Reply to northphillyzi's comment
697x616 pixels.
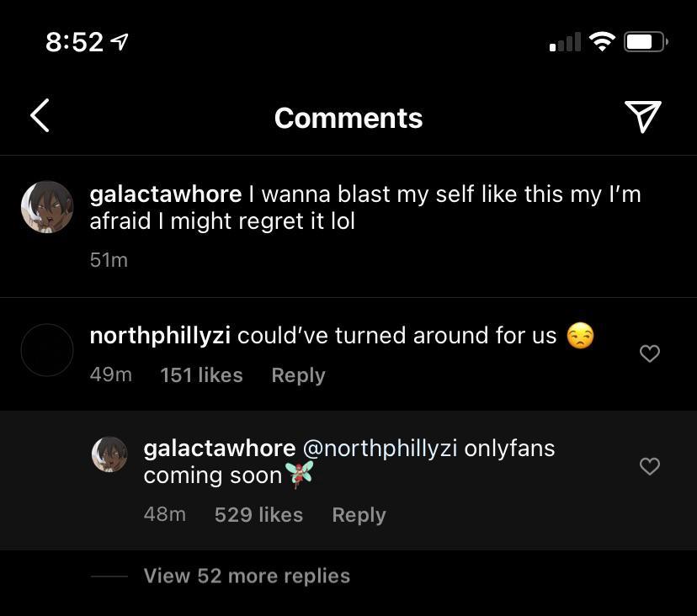click(x=298, y=375)
